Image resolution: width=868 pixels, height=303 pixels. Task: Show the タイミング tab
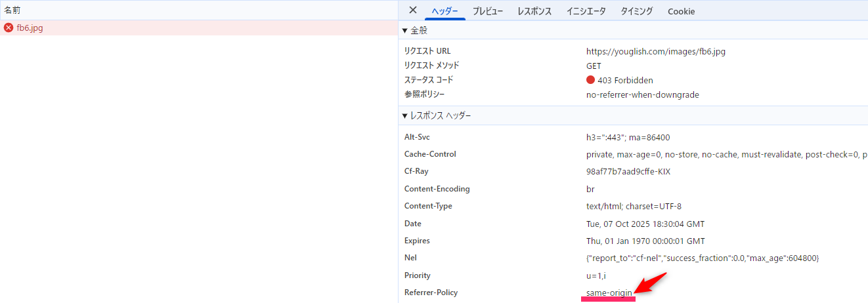tap(637, 11)
